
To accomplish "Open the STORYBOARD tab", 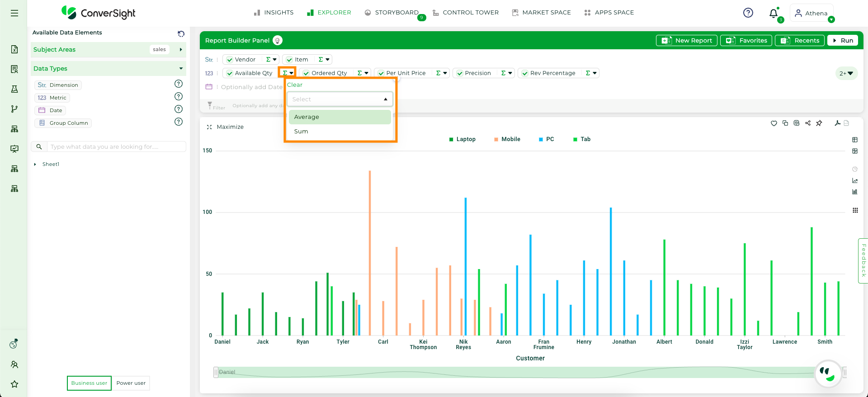I will click(x=392, y=13).
